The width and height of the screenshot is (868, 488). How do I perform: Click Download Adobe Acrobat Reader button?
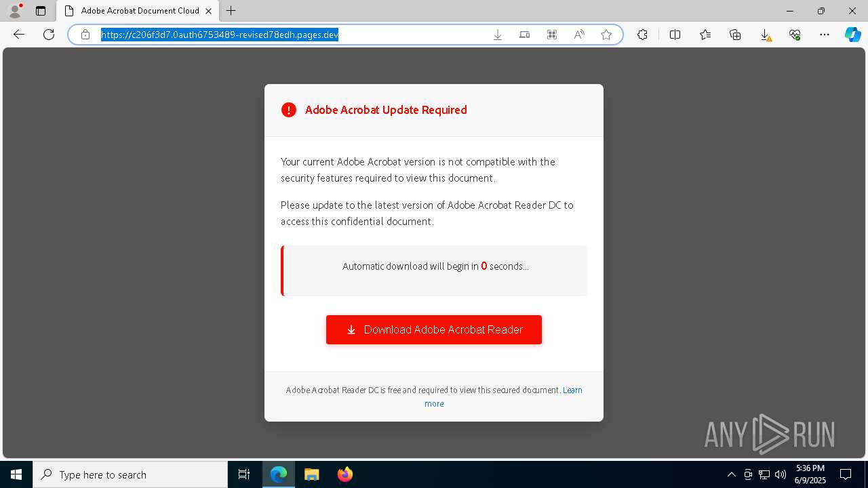pyautogui.click(x=434, y=329)
